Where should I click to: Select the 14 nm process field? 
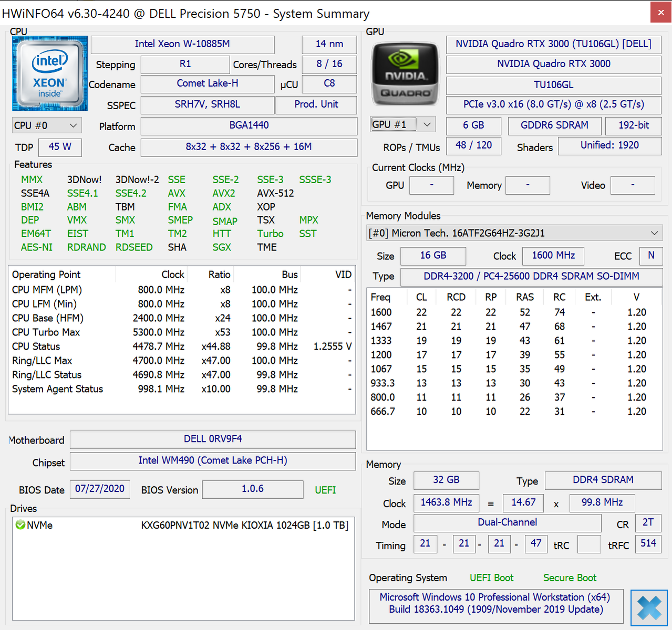click(x=329, y=44)
